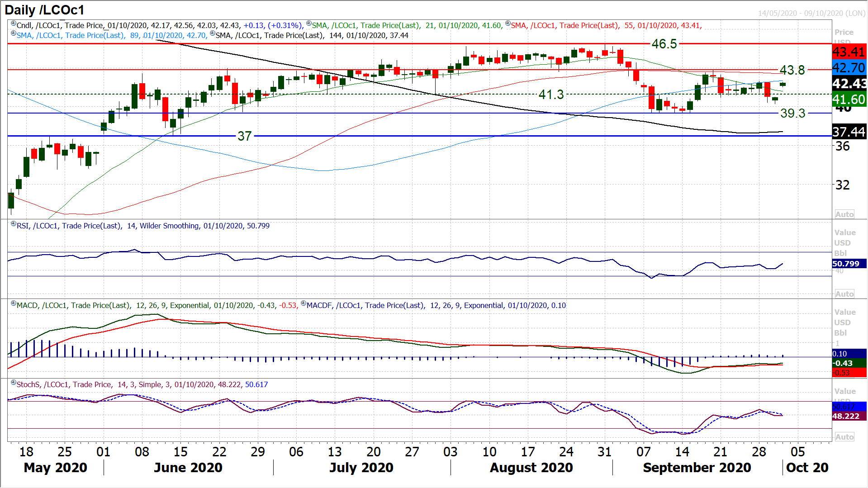Click the MACD value tag -0.43

point(849,363)
